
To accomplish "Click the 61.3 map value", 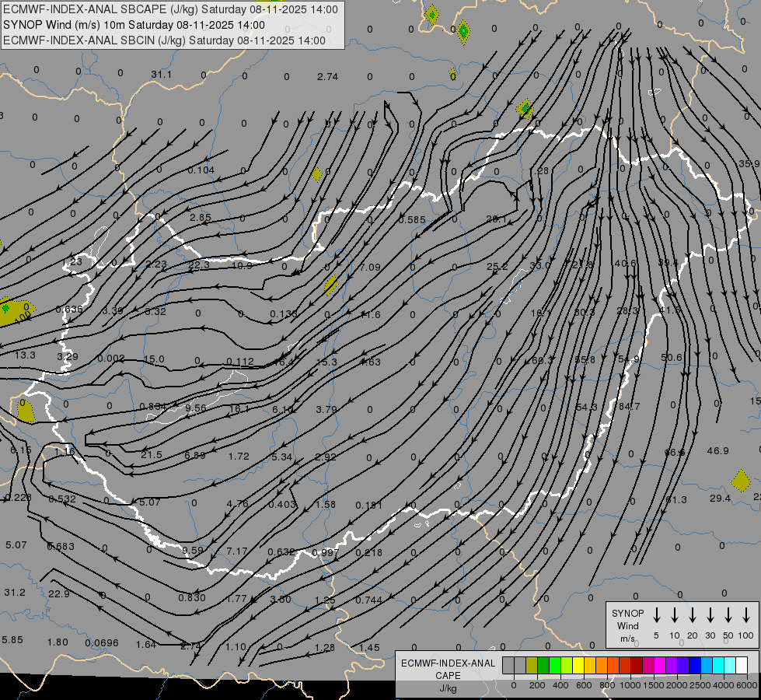I will 676,500.
